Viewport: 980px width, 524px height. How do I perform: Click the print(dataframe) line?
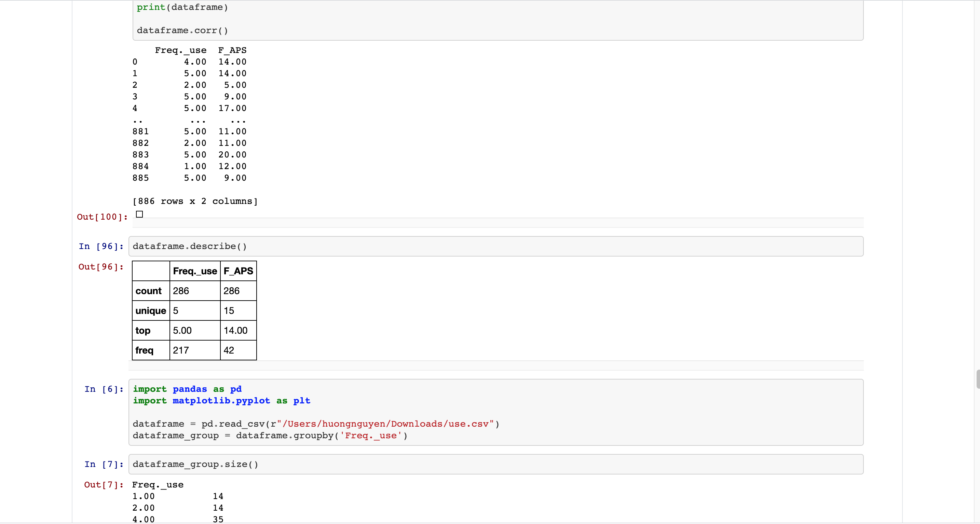coord(182,7)
